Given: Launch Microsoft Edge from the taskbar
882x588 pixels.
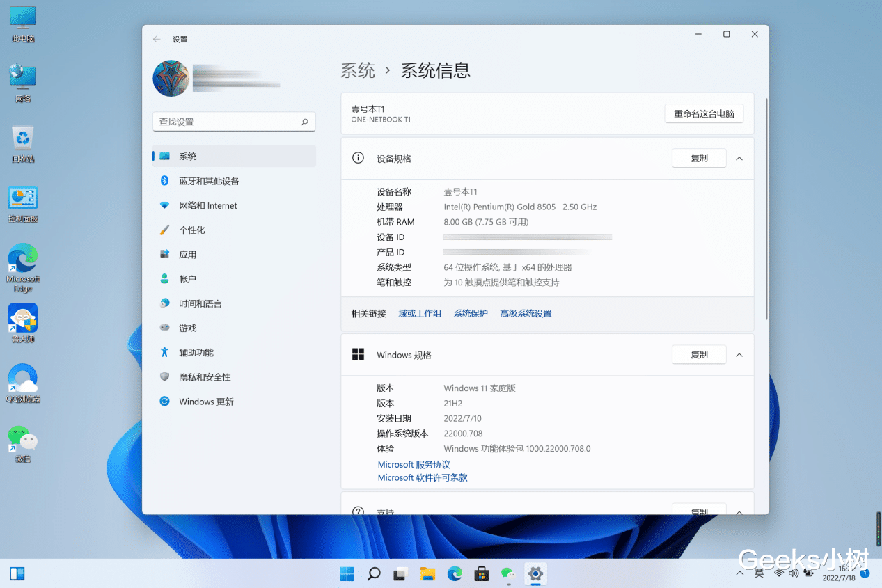Looking at the screenshot, I should pyautogui.click(x=455, y=574).
